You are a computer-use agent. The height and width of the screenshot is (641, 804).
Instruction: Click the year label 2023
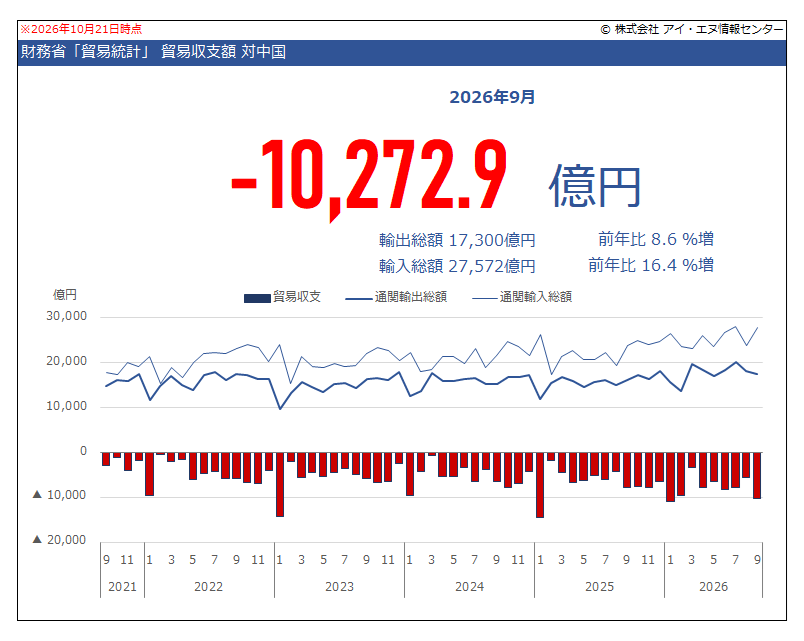click(339, 587)
